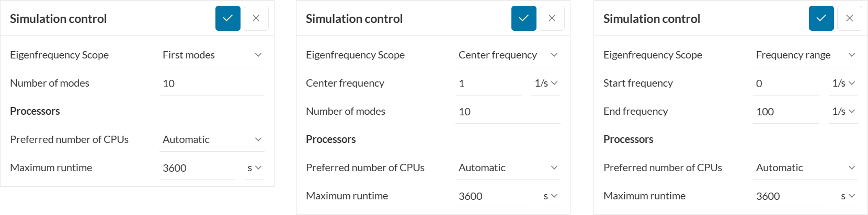The width and height of the screenshot is (868, 215).
Task: Open Maximum runtime unit dropdown in First modes panel
Action: (254, 168)
